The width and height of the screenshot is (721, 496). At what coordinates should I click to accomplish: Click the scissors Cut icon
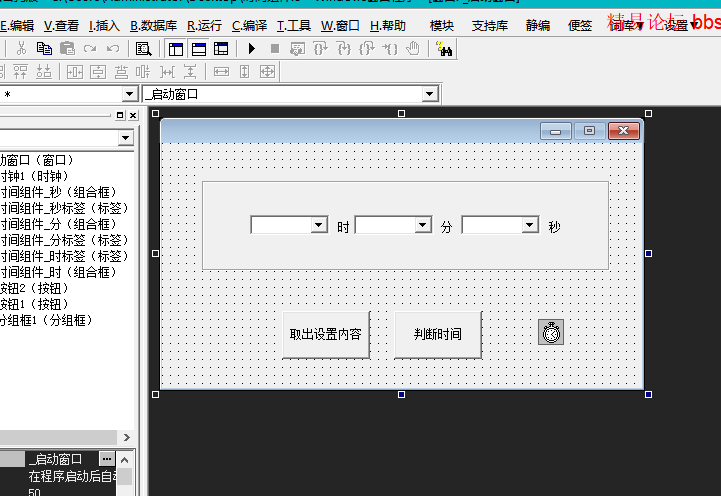click(x=21, y=48)
